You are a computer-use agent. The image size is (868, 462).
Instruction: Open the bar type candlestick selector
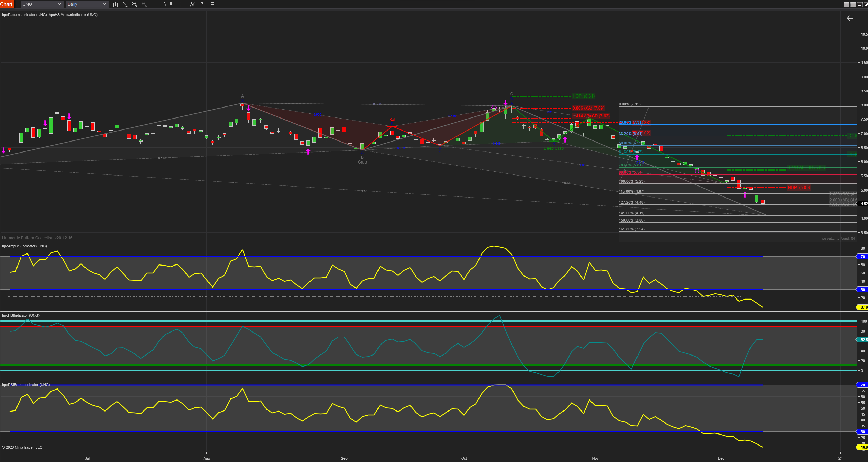click(115, 4)
